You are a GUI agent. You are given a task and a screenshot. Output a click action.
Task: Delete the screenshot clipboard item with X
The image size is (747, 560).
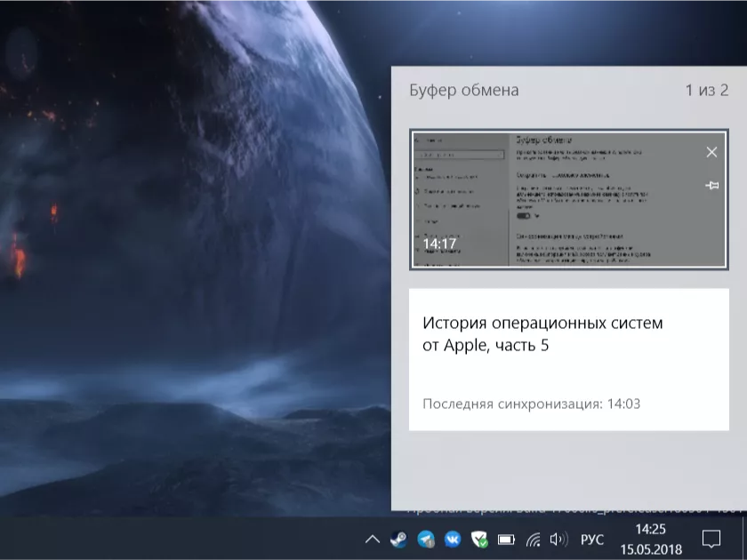click(x=711, y=152)
